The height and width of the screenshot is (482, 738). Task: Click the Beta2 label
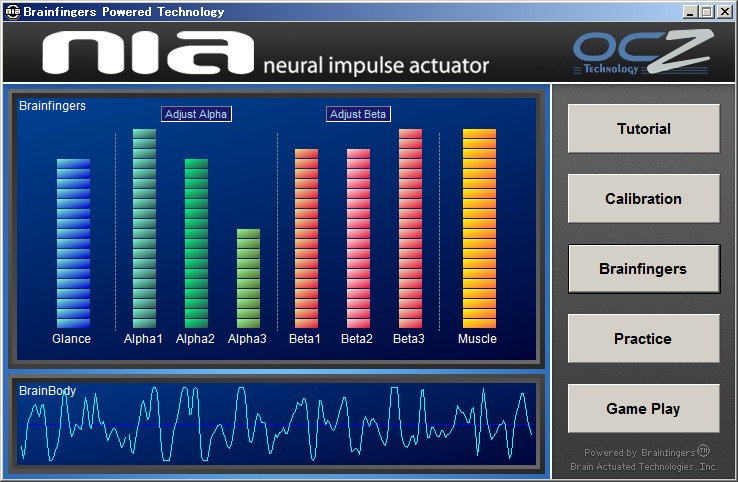[x=357, y=339]
